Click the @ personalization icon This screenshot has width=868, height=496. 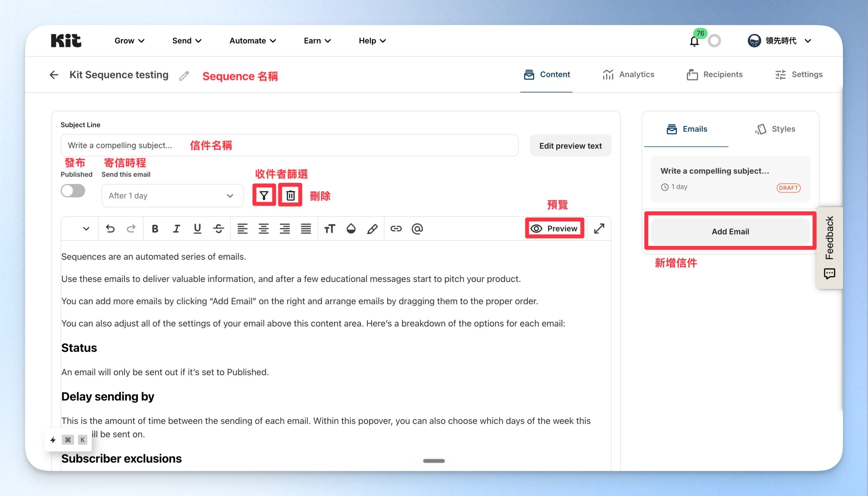[417, 229]
